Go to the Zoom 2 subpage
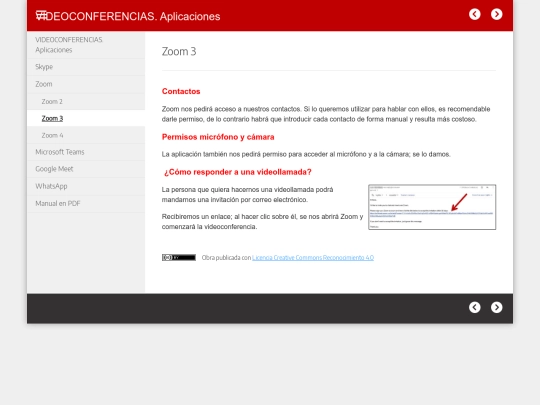540x405 pixels. (x=86, y=102)
